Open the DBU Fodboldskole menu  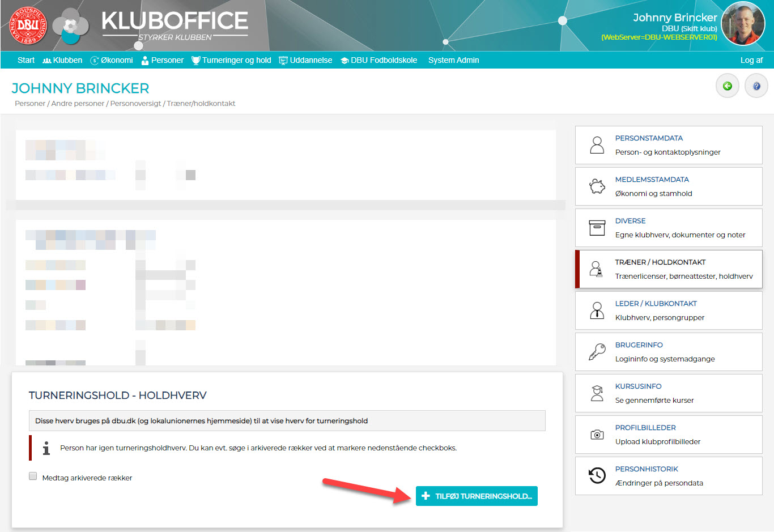pos(379,60)
